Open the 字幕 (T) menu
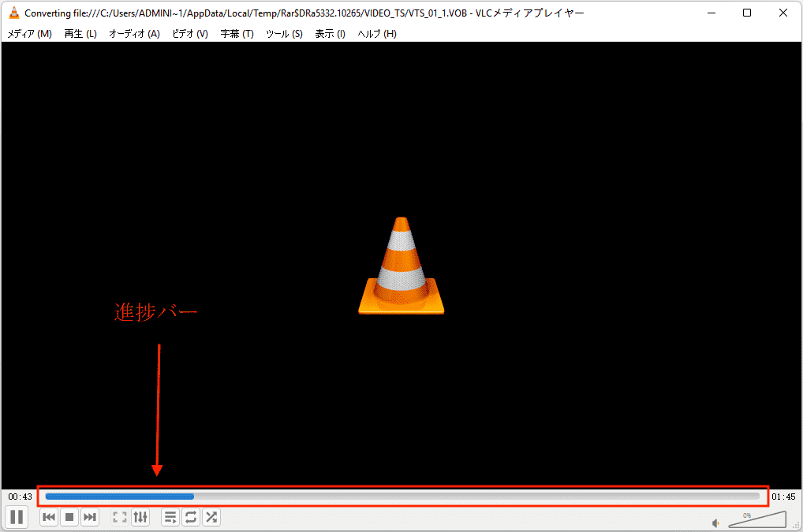The image size is (803, 532). click(x=237, y=34)
